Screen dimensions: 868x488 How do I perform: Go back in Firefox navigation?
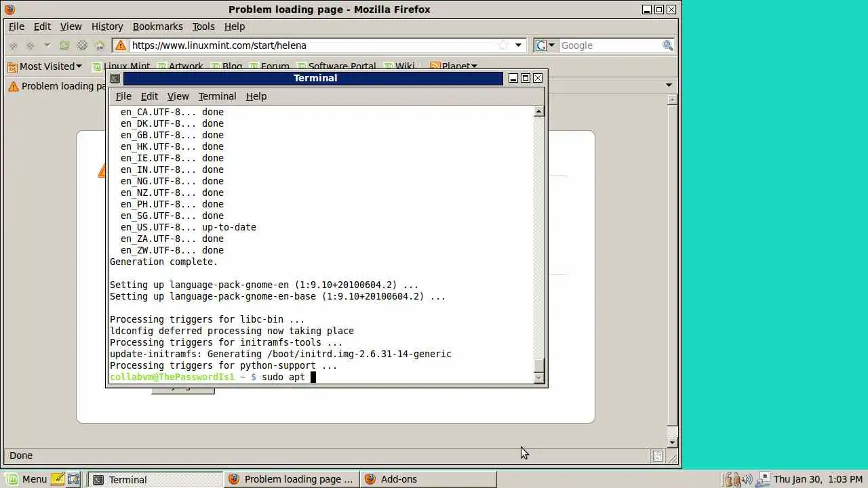[x=13, y=45]
